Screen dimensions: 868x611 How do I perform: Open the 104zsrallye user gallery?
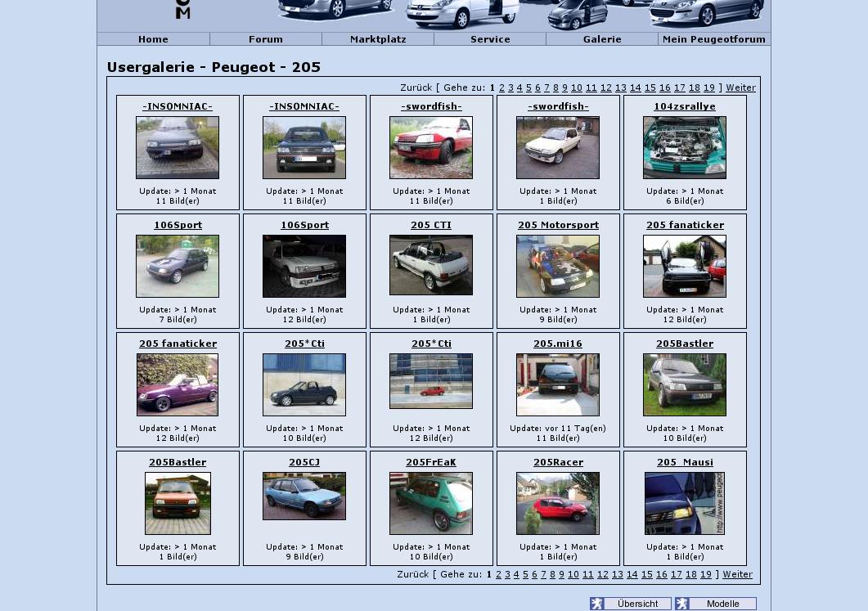pos(685,106)
